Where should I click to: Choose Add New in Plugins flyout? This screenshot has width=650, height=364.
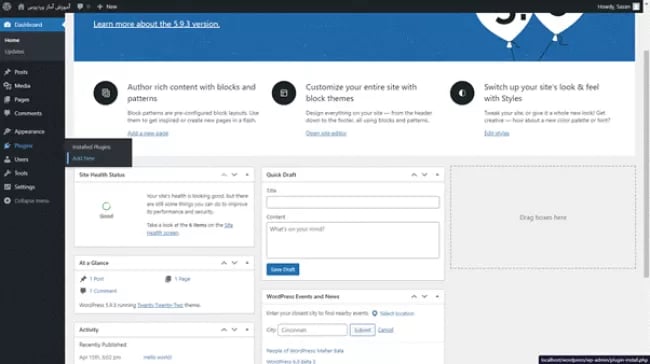[83, 158]
